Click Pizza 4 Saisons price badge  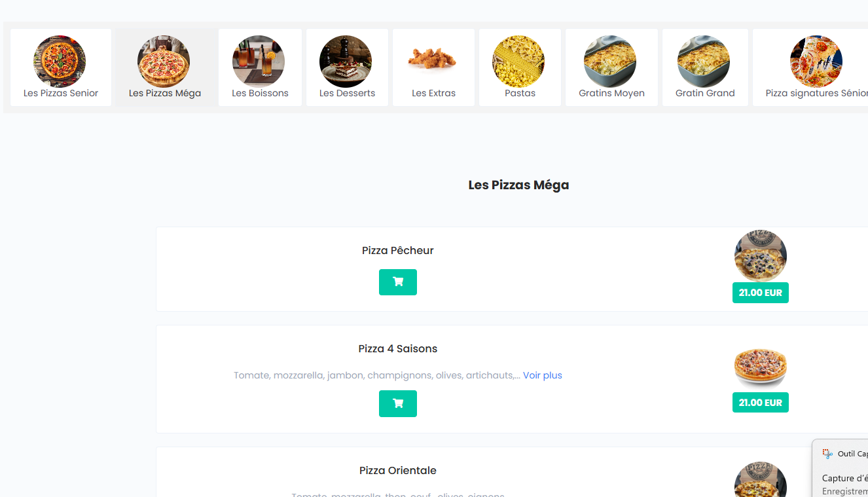760,403
